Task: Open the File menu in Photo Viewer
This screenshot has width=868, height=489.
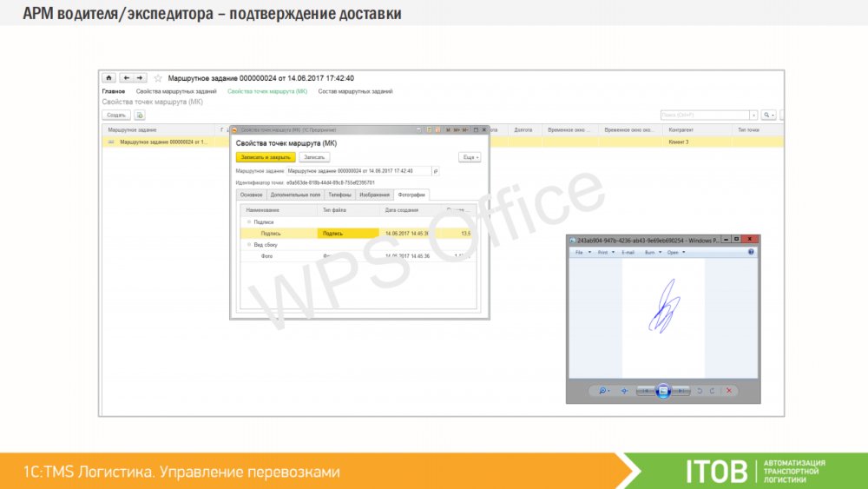Action: [x=582, y=252]
